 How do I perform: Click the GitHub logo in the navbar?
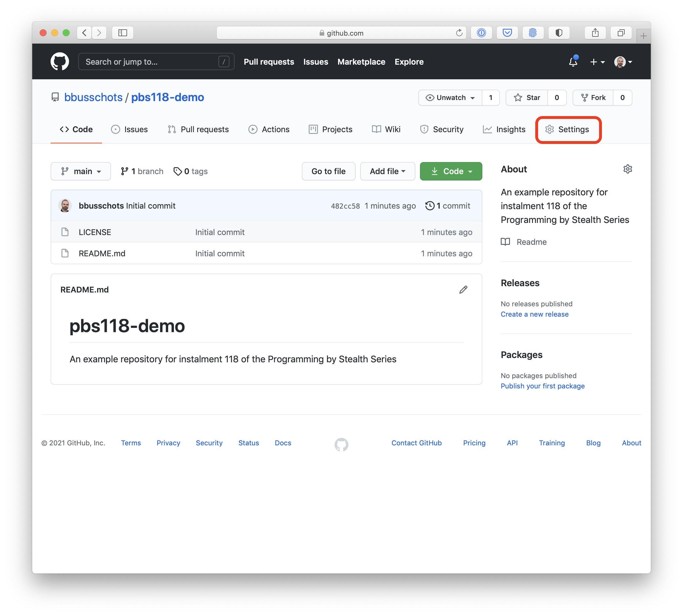click(x=60, y=61)
